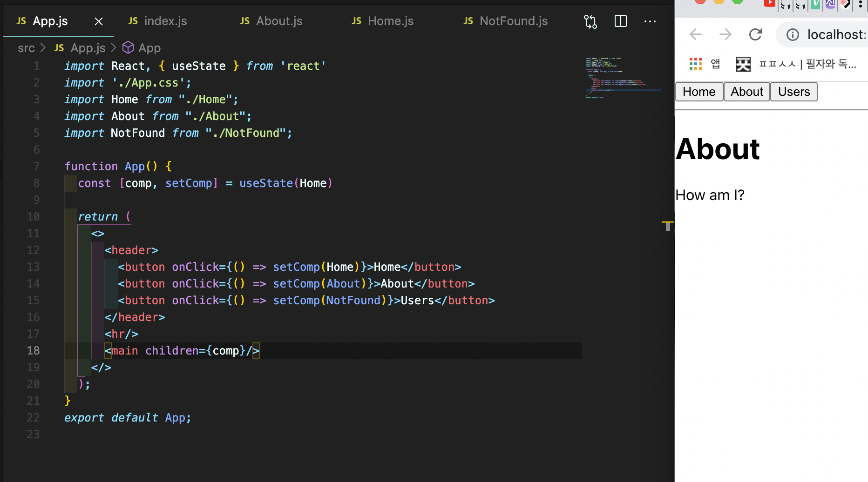The height and width of the screenshot is (482, 868).
Task: Open the Chrome apps grid icon
Action: 695,64
